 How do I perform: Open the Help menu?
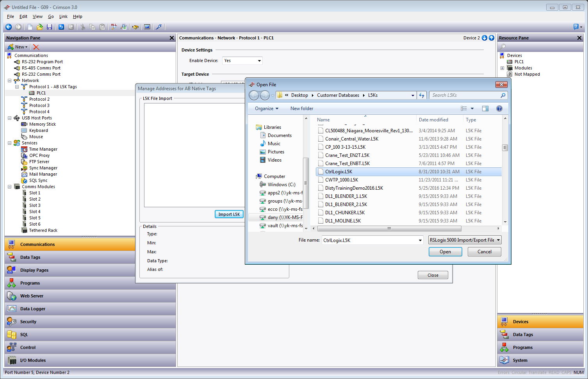point(78,16)
